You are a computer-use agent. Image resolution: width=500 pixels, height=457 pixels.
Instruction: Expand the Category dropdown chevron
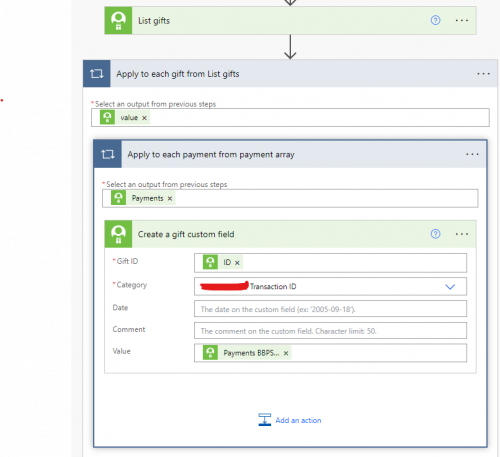(x=450, y=287)
